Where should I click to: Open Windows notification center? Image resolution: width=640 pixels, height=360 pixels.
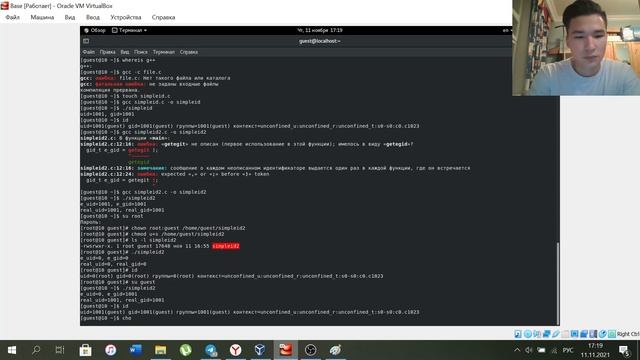coord(624,350)
